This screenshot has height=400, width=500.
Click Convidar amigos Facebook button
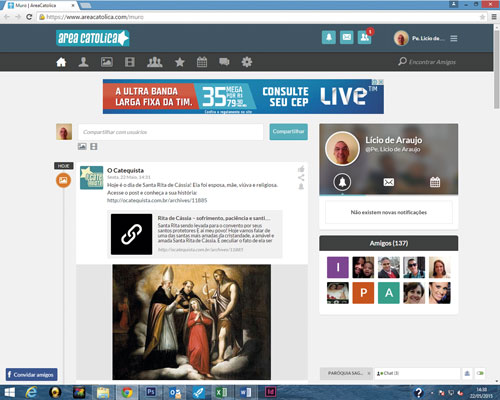point(31,375)
